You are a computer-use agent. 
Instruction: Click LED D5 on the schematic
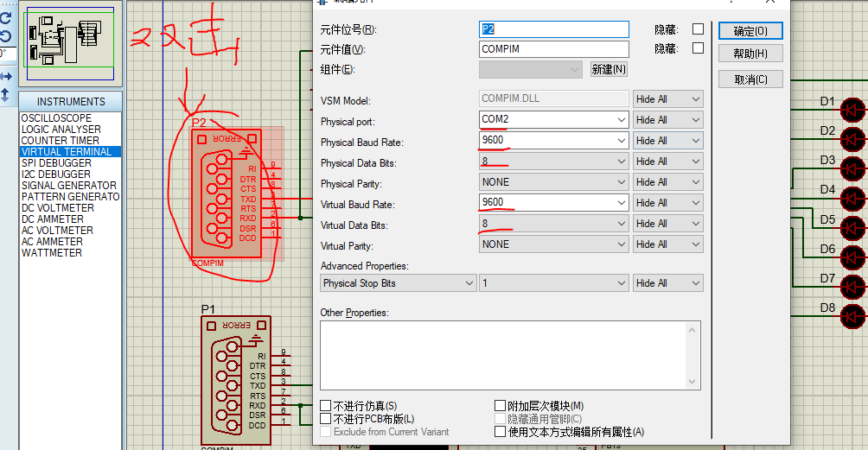click(852, 228)
